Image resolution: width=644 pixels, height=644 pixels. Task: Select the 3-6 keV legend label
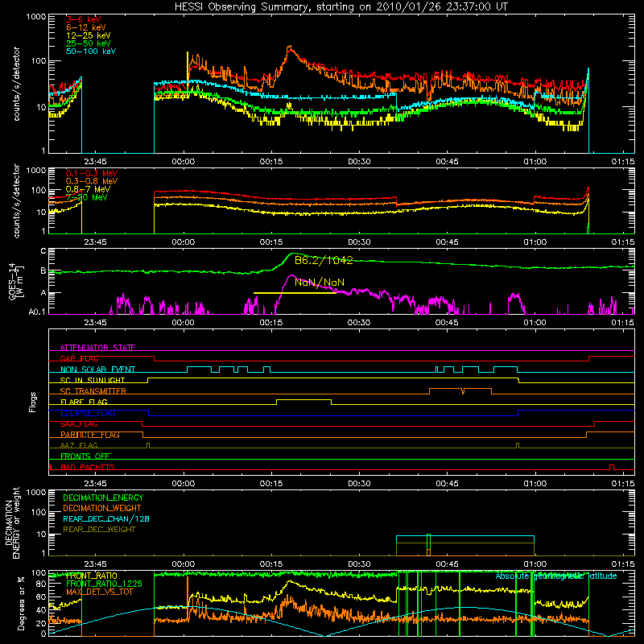84,19
